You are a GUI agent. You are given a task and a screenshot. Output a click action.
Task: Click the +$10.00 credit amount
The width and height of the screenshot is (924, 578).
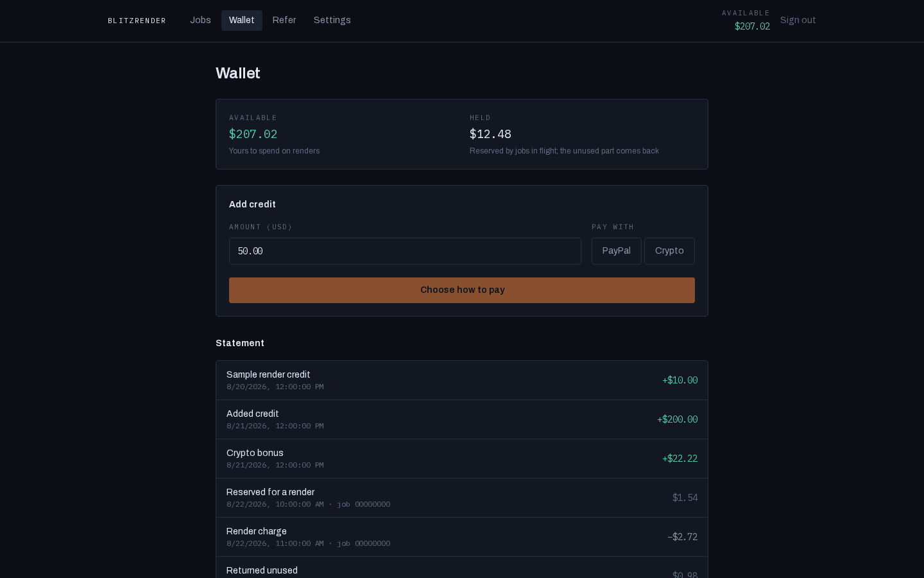click(680, 380)
